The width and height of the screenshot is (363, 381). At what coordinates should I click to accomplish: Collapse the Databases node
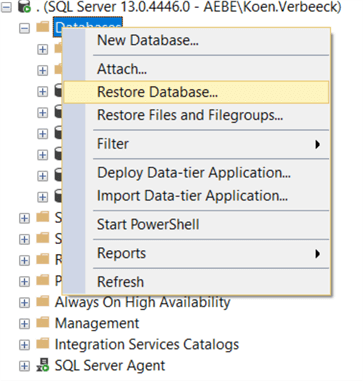tap(24, 28)
